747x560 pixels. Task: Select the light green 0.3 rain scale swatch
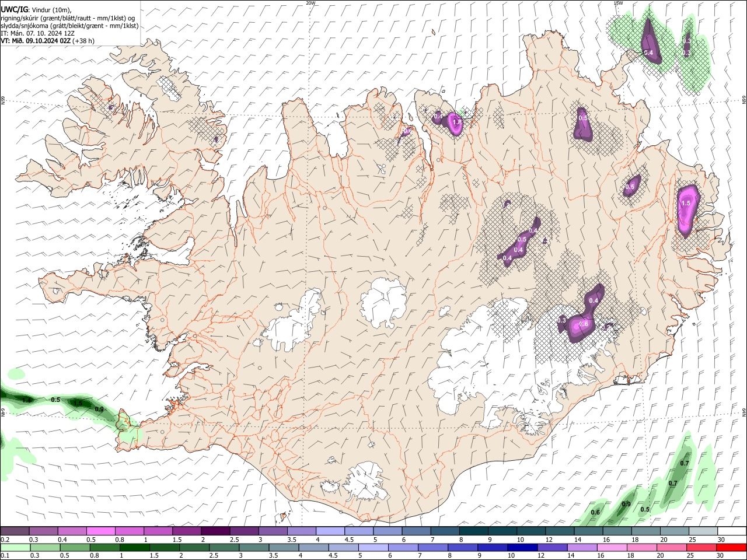point(45,547)
